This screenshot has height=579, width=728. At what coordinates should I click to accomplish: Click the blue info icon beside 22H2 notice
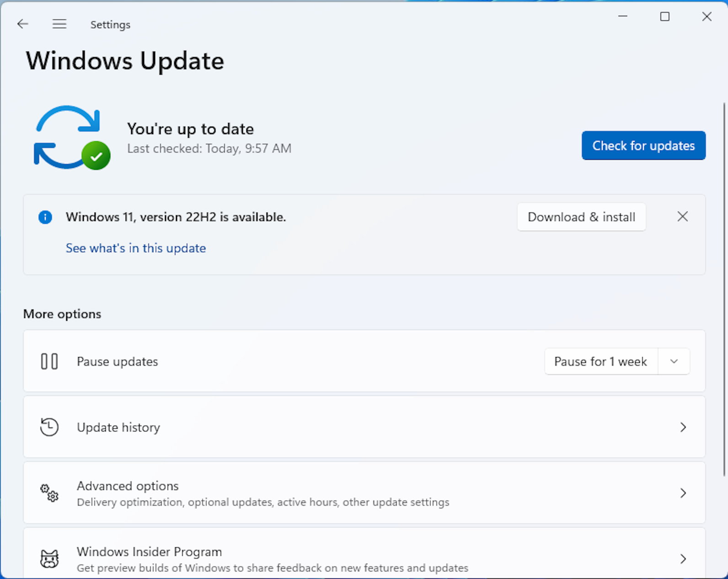coord(45,217)
